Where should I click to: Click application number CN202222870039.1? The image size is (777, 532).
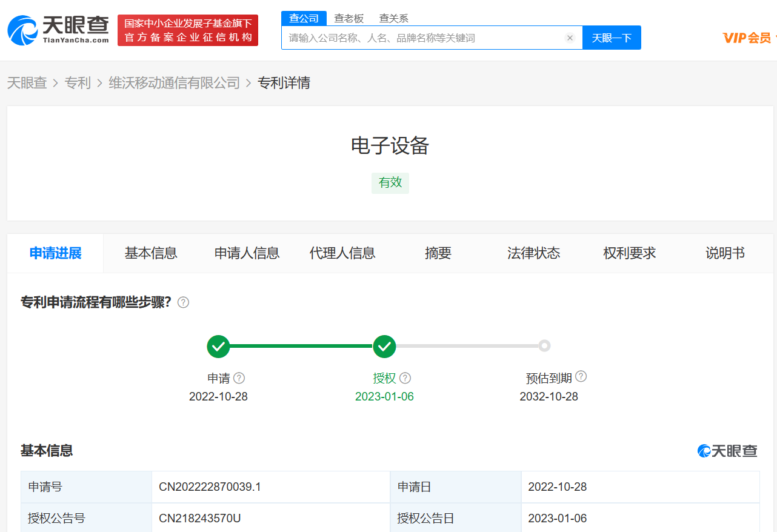[x=210, y=487]
